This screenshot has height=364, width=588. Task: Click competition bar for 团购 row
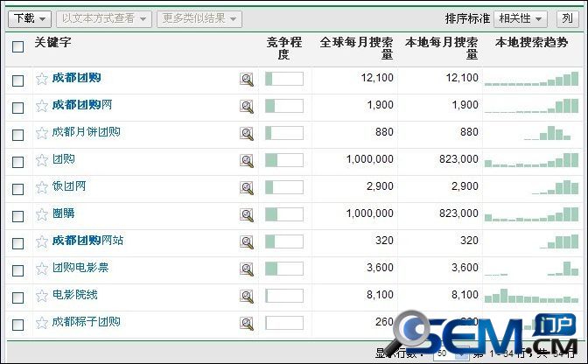coord(283,161)
